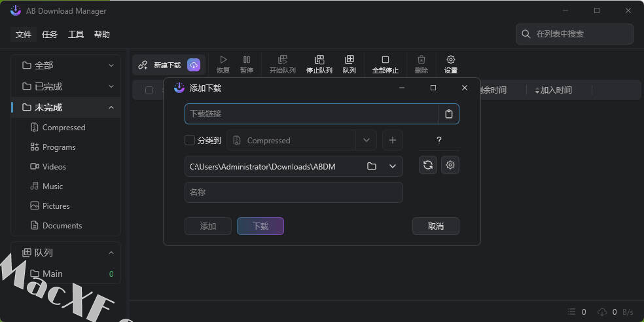Select the Videos category in sidebar

(65, 167)
